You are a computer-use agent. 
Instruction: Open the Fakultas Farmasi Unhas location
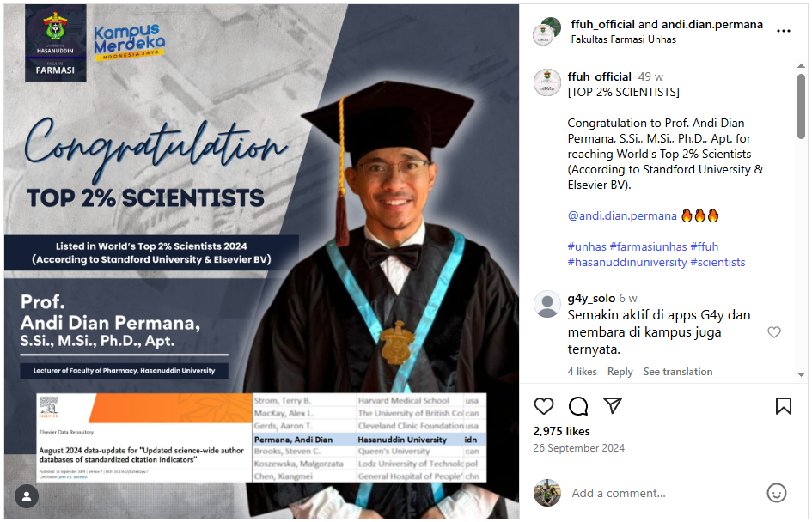623,39
